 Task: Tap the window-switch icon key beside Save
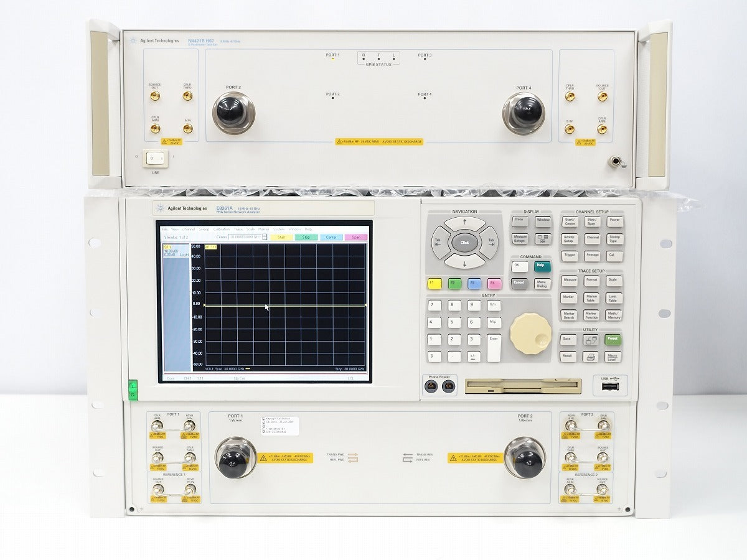click(590, 340)
